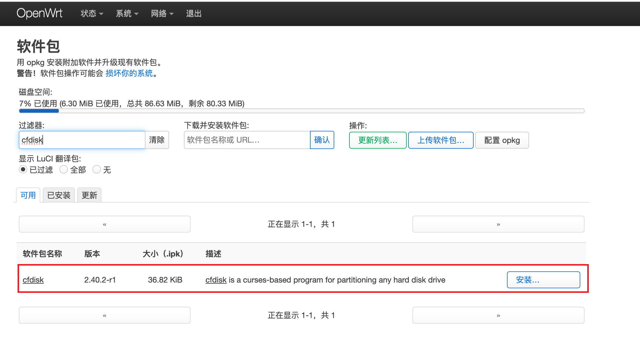
Task: Click 退出 in the navigation bar
Action: 194,14
